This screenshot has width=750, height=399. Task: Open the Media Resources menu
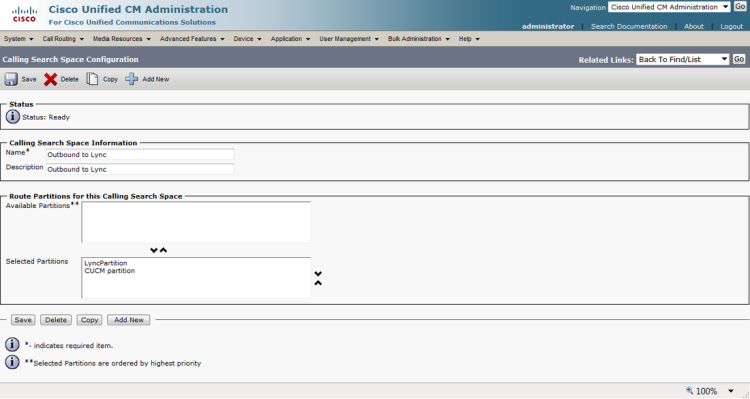(121, 39)
